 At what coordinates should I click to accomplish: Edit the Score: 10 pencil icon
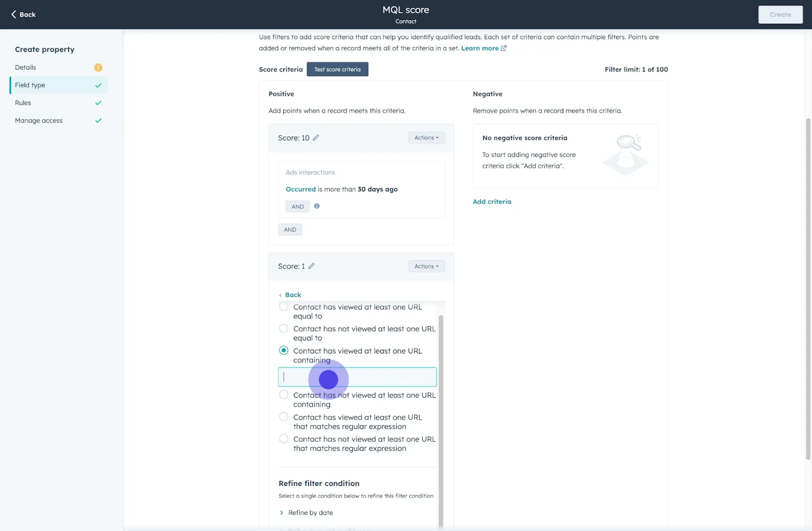tap(316, 137)
